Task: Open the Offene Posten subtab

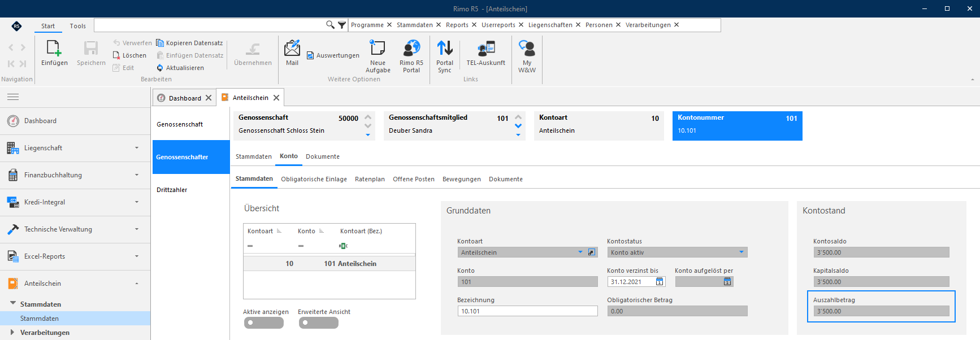Action: point(414,179)
